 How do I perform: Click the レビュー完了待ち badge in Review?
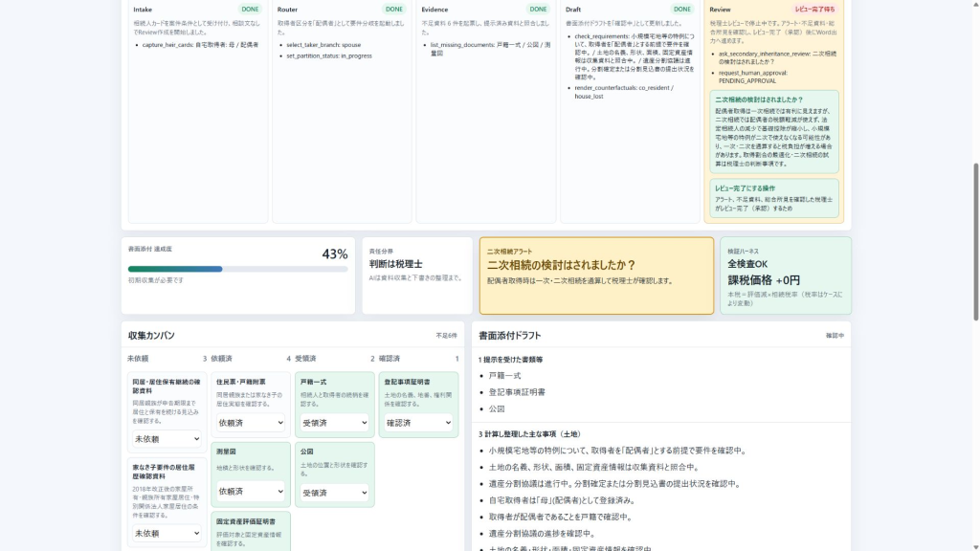coord(814,10)
